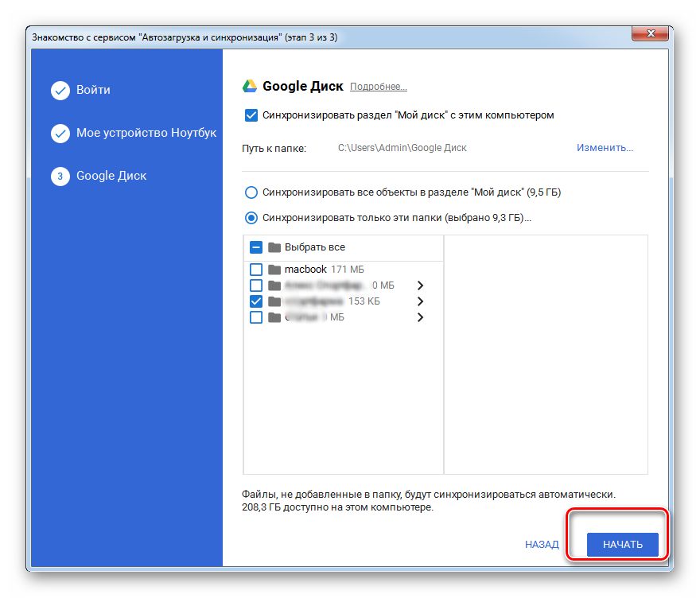Toggle the "Выбрать все" checkbox
The image size is (700, 598).
256,247
